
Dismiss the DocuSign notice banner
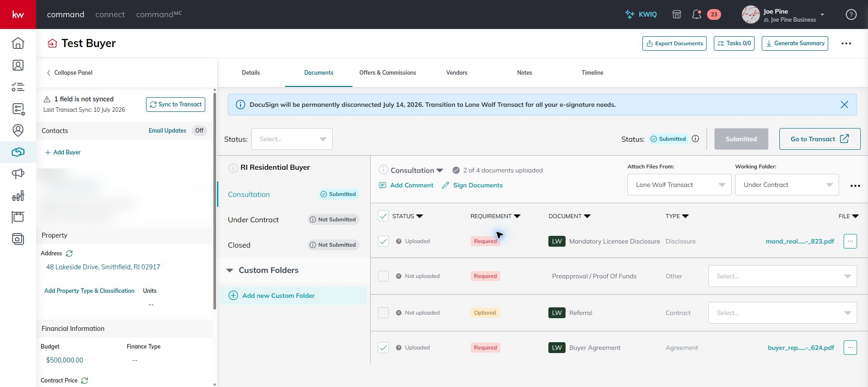tap(844, 105)
